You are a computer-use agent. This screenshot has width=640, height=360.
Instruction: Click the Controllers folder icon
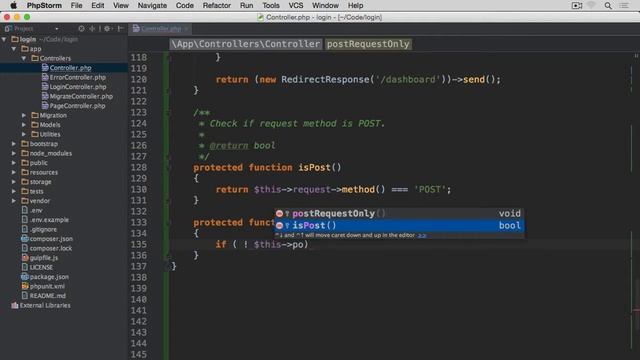pos(35,58)
